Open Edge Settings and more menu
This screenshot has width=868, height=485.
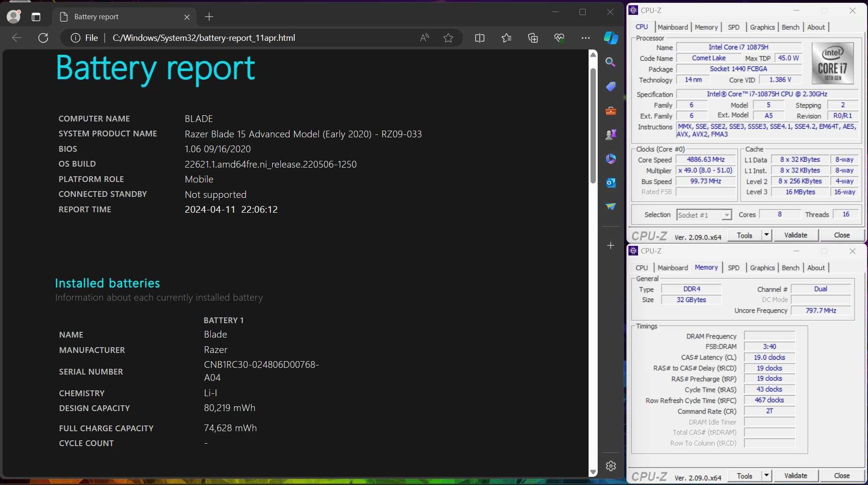click(586, 38)
